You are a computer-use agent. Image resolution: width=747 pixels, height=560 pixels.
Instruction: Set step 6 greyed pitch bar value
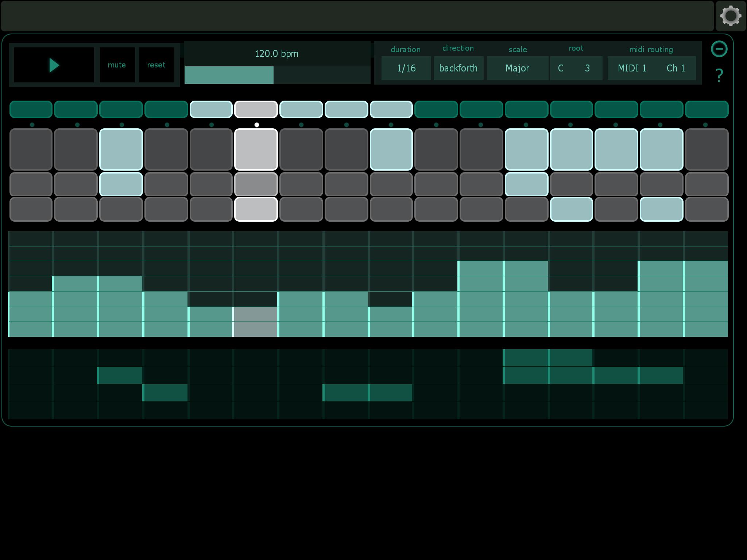click(255, 322)
